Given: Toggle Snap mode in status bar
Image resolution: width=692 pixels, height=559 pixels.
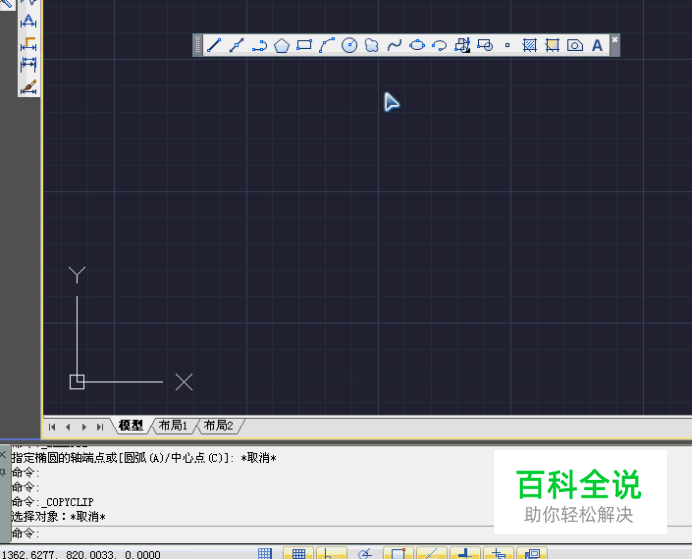Looking at the screenshot, I should [265, 553].
